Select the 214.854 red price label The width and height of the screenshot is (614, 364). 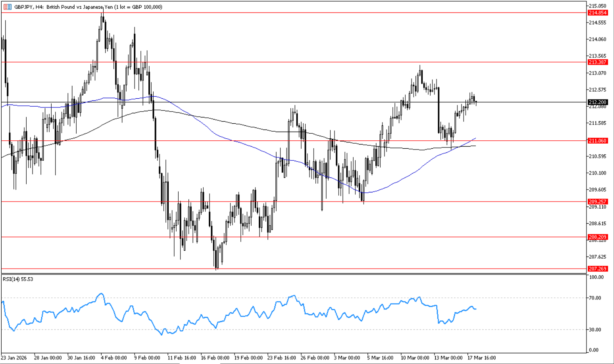[597, 13]
